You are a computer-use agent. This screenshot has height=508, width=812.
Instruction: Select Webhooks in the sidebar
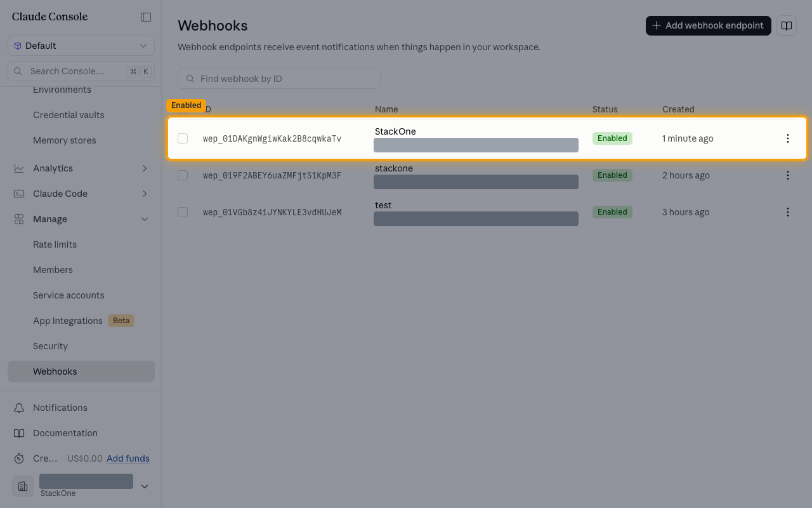coord(81,371)
